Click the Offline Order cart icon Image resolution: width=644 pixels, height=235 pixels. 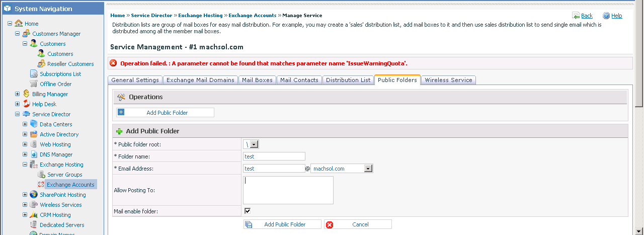click(34, 84)
